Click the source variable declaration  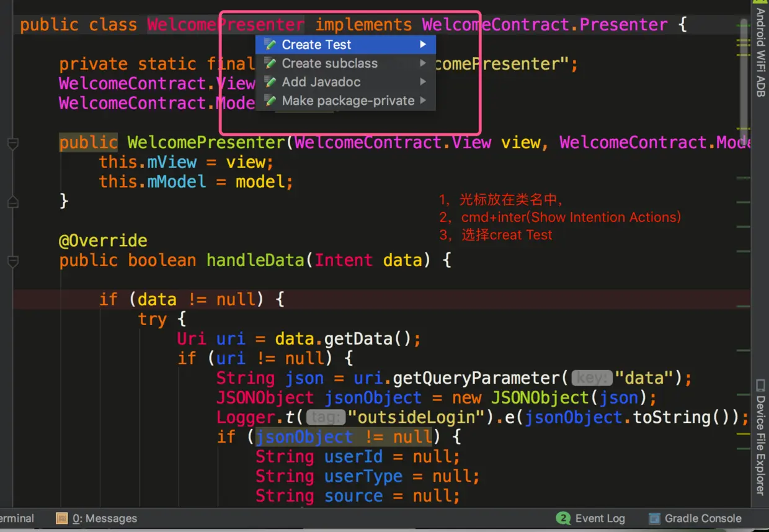(353, 497)
